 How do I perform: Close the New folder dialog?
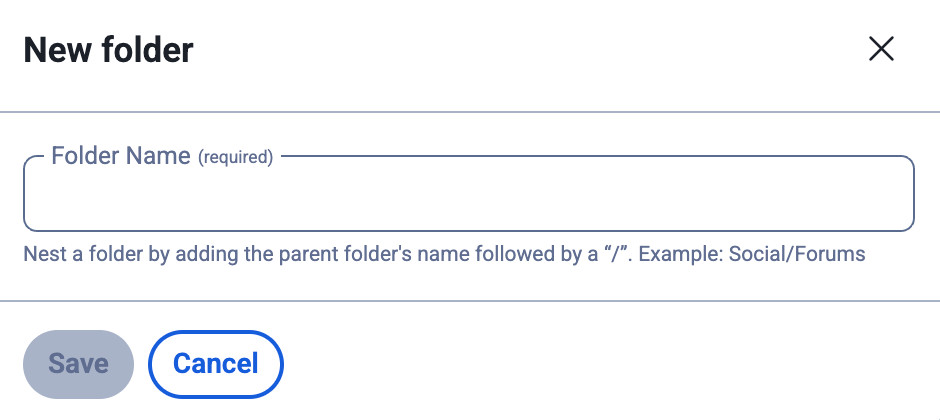click(x=880, y=49)
